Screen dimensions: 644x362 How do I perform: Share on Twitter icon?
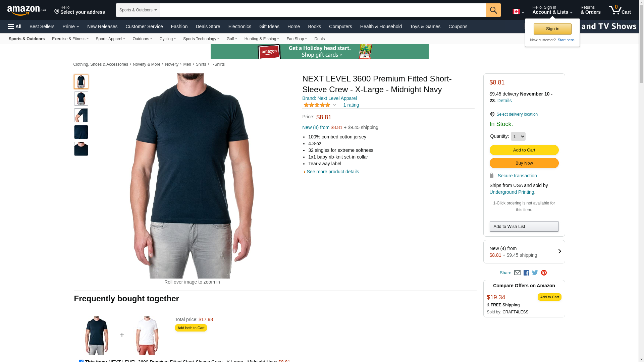[535, 273]
